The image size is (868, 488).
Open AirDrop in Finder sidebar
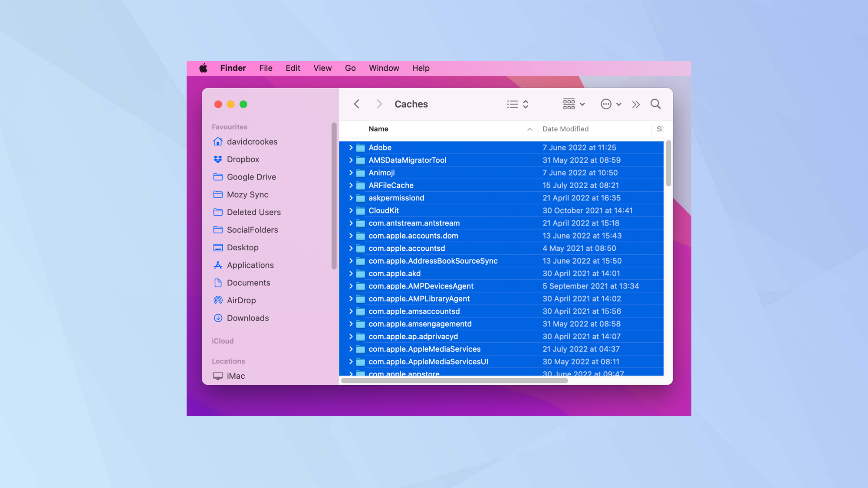pyautogui.click(x=241, y=300)
